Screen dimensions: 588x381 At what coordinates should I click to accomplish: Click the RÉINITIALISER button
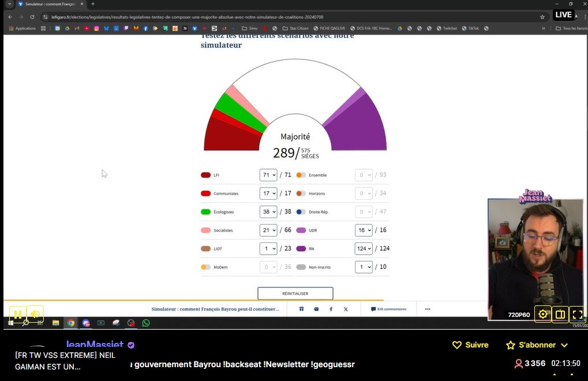coord(295,293)
